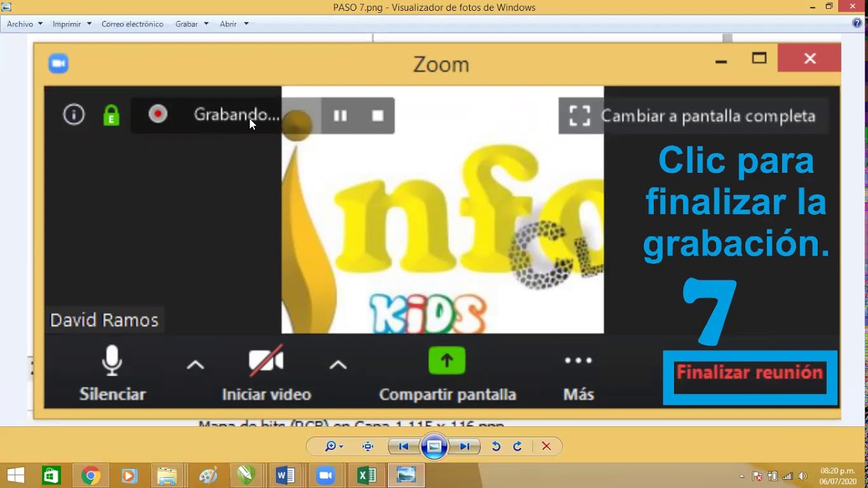Start the slideshow with the center button
Image resolution: width=868 pixels, height=488 pixels.
pyautogui.click(x=434, y=446)
